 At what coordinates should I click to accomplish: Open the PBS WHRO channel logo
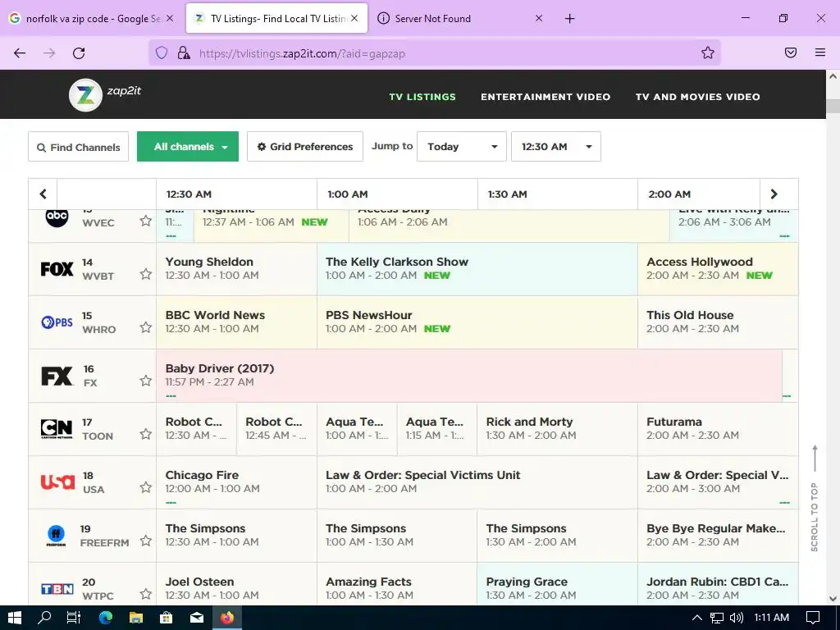57,322
